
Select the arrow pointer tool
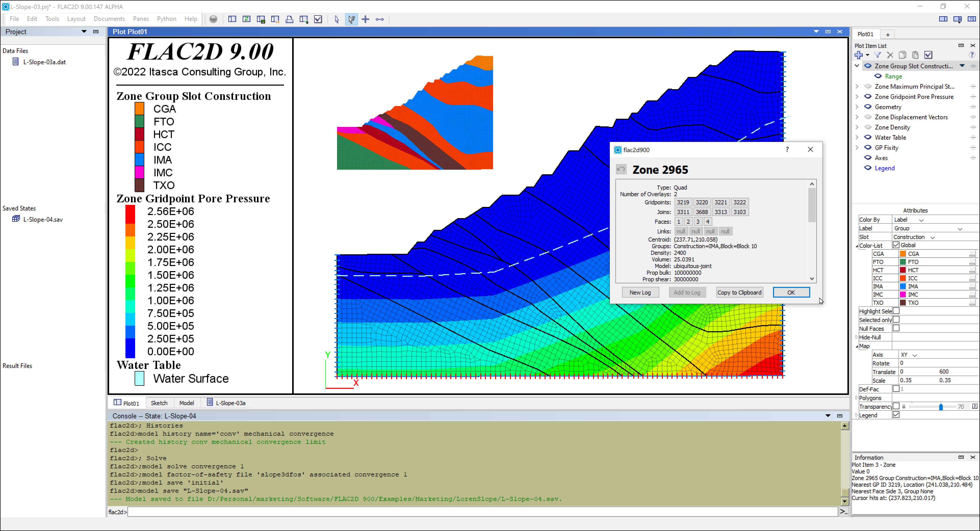337,19
